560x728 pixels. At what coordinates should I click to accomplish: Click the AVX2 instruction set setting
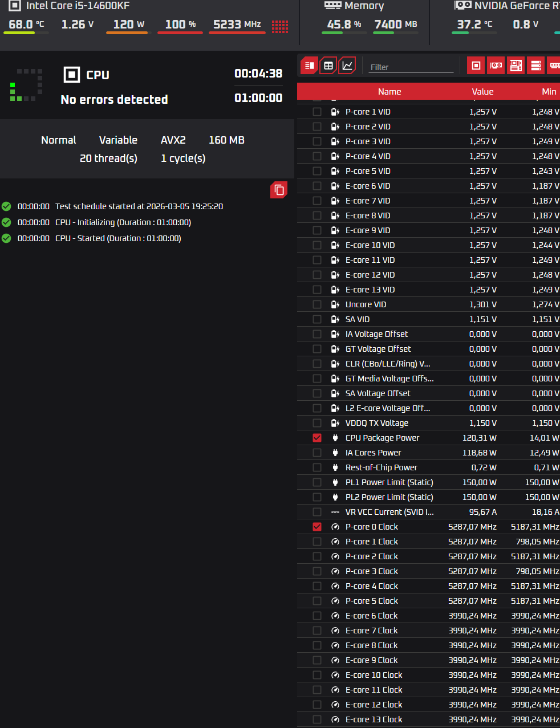pos(173,140)
